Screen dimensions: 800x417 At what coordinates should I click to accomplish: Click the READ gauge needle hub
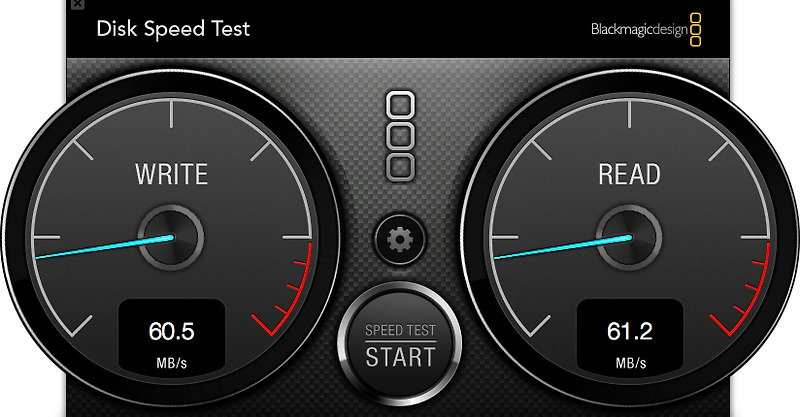(x=630, y=237)
